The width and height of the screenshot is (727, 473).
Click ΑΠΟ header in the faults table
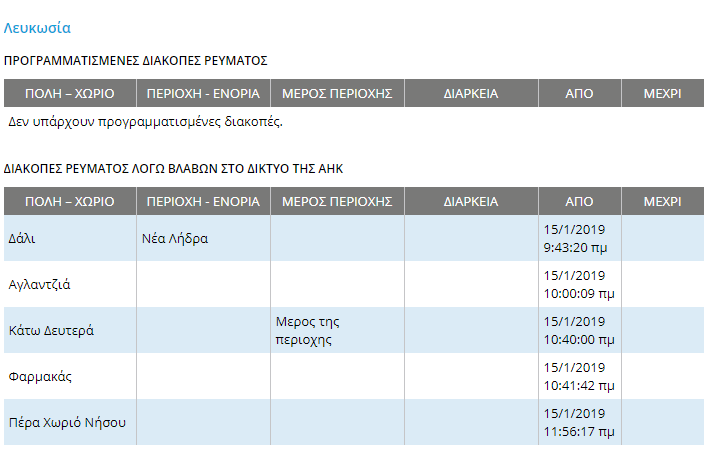click(x=580, y=201)
